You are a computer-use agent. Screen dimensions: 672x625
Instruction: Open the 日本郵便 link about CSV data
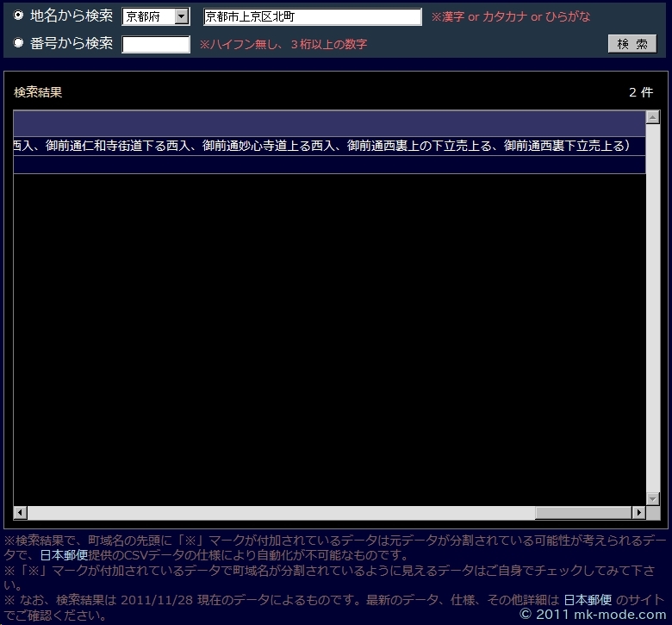[64, 555]
